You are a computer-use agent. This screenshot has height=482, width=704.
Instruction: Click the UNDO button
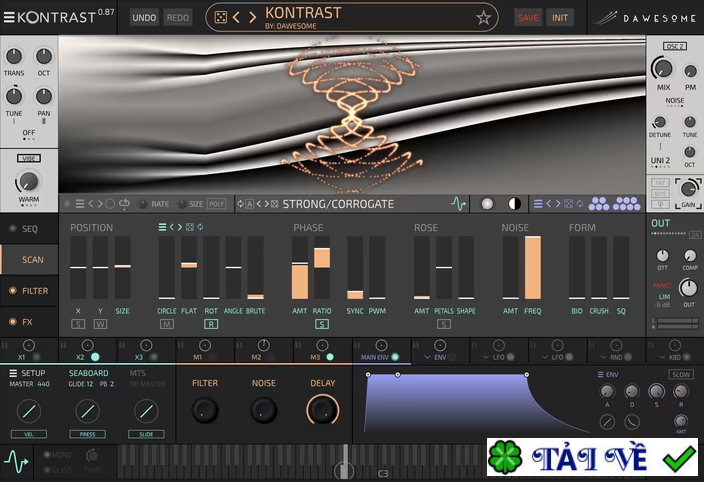144,18
